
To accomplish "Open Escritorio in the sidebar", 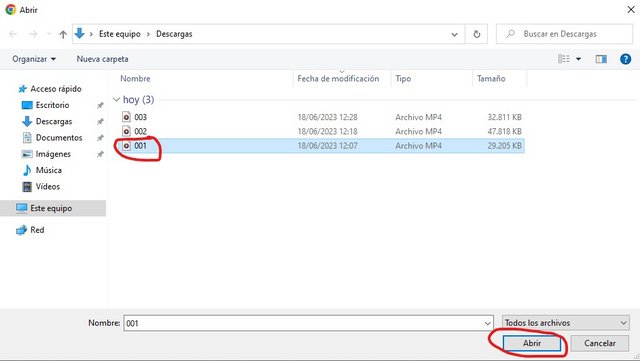I will (52, 105).
